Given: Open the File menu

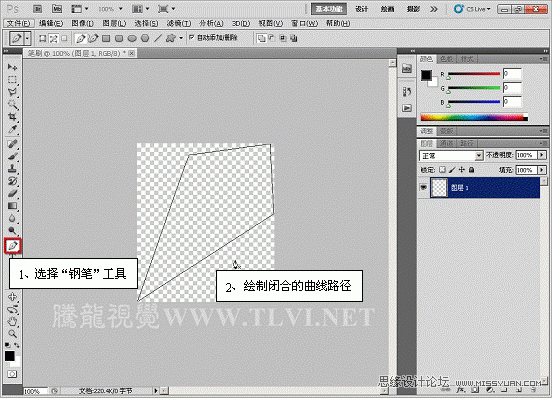Looking at the screenshot, I should tap(19, 23).
